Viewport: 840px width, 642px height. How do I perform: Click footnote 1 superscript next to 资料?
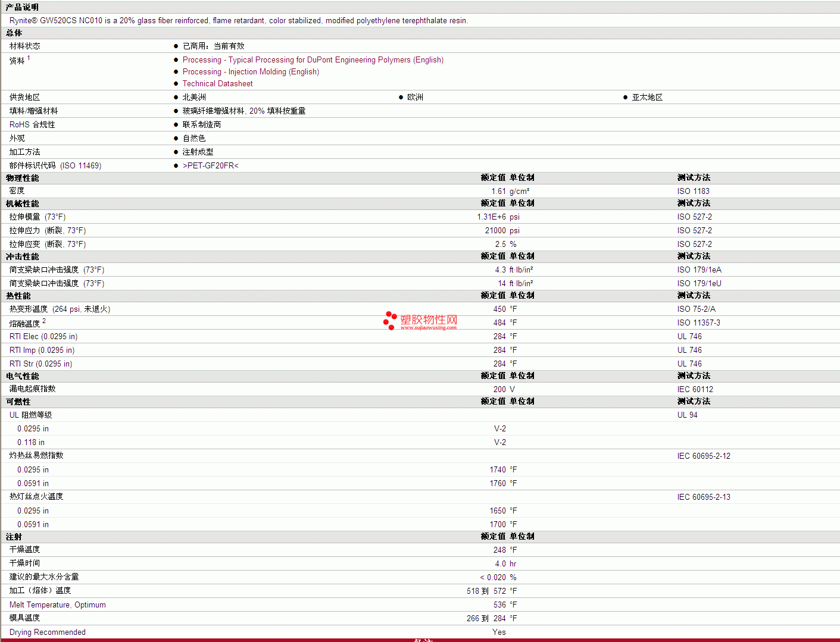point(29,58)
